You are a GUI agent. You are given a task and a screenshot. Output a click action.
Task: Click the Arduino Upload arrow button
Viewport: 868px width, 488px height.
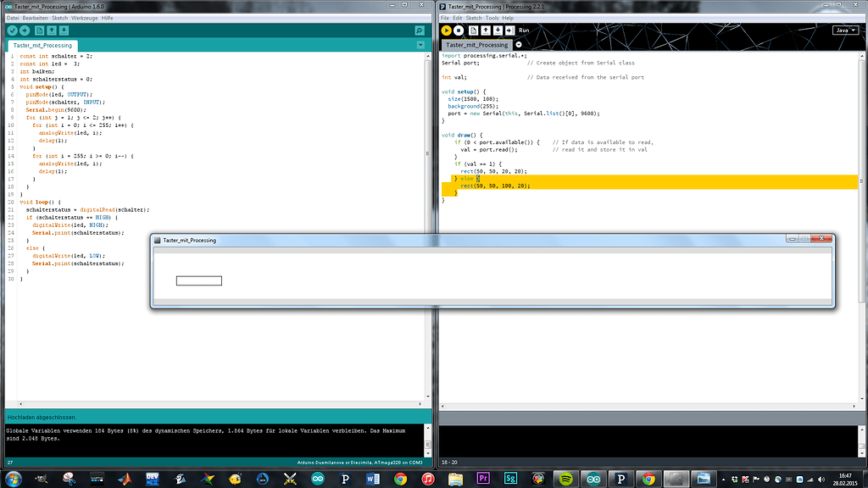coord(25,30)
